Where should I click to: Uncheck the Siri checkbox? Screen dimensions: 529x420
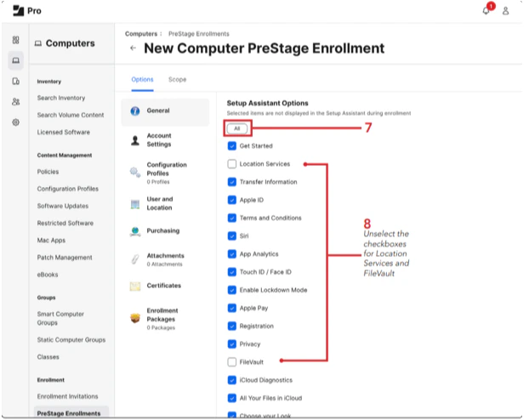pos(232,236)
